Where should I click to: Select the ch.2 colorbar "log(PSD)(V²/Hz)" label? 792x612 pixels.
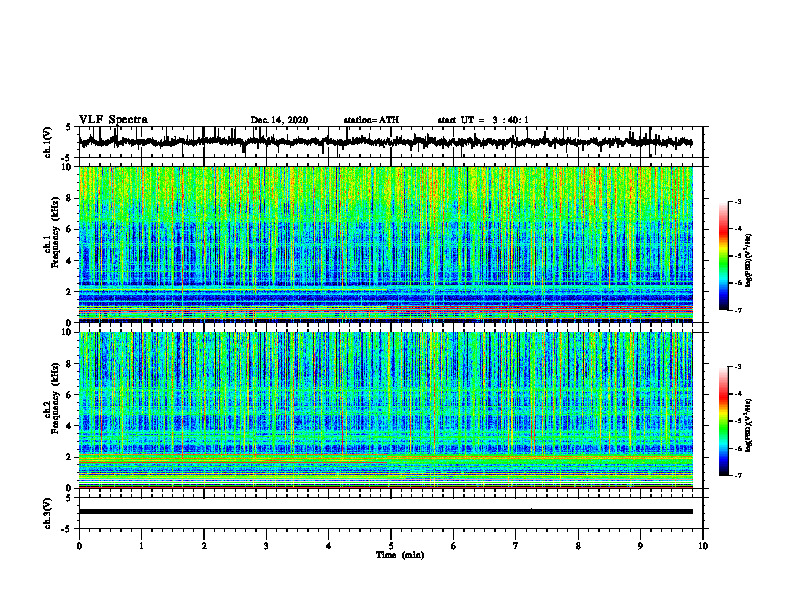point(749,425)
